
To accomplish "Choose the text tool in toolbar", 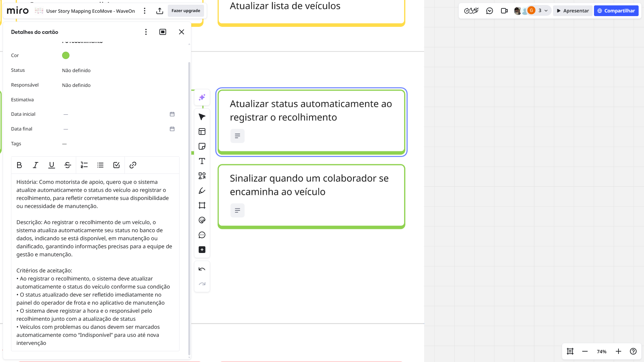I will point(202,161).
